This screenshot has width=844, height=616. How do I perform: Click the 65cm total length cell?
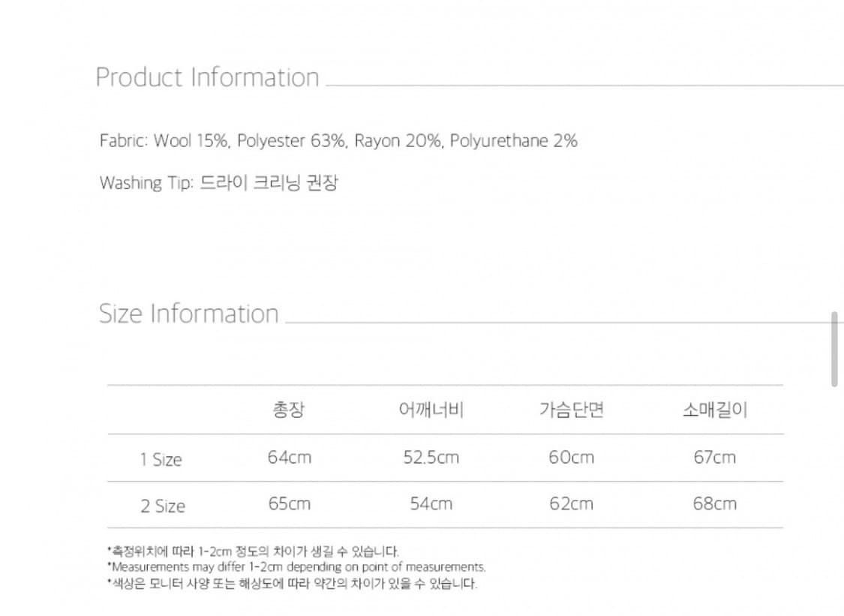click(289, 504)
